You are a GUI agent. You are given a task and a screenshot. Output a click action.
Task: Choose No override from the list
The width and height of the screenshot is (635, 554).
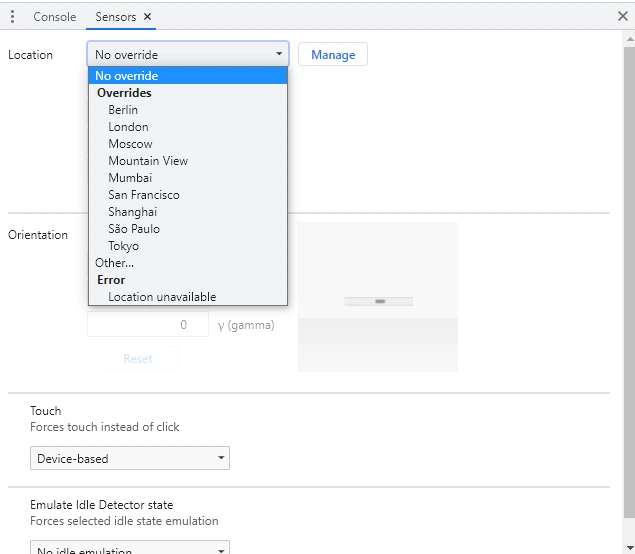pyautogui.click(x=127, y=76)
